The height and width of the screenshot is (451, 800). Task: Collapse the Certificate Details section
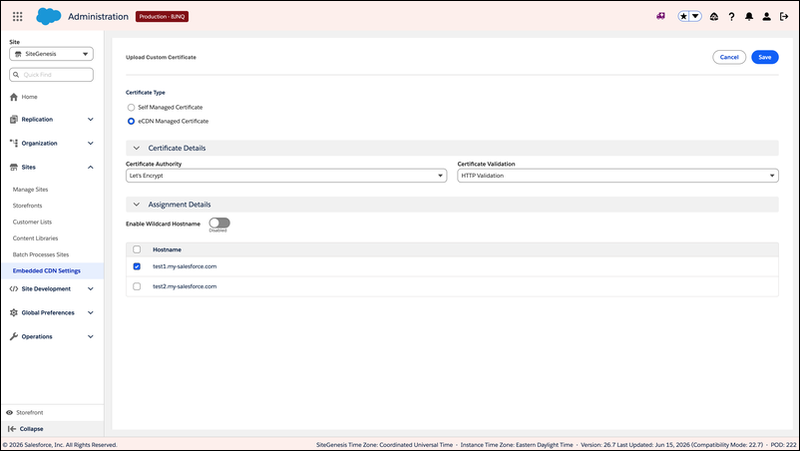point(136,148)
